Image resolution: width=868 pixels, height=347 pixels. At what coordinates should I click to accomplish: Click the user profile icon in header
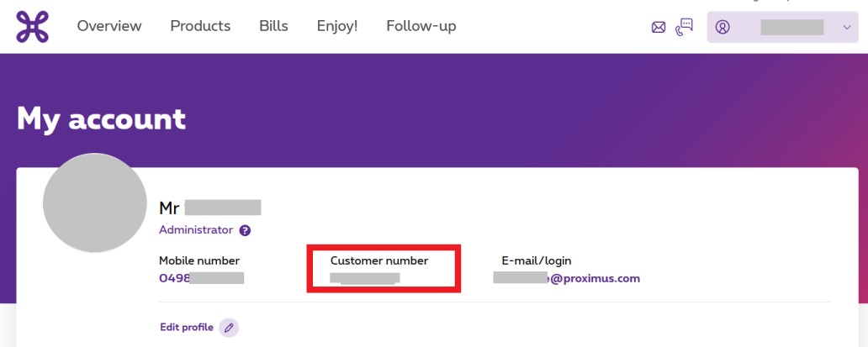[722, 27]
